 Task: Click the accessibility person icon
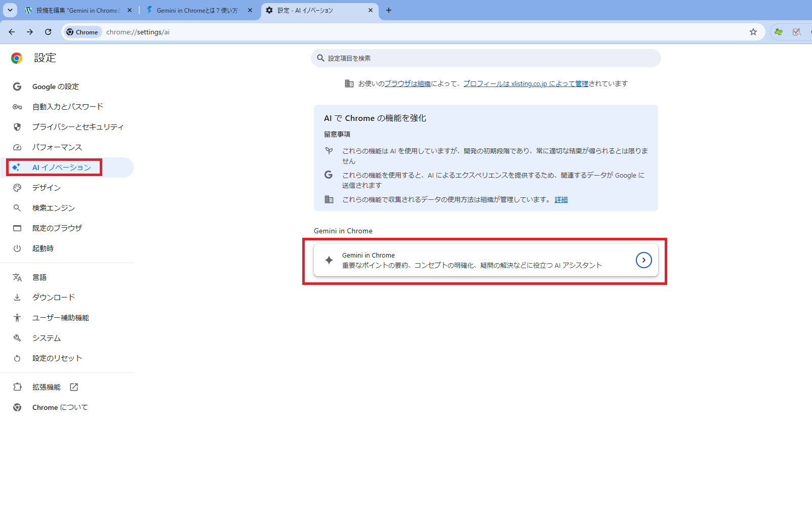coord(17,318)
